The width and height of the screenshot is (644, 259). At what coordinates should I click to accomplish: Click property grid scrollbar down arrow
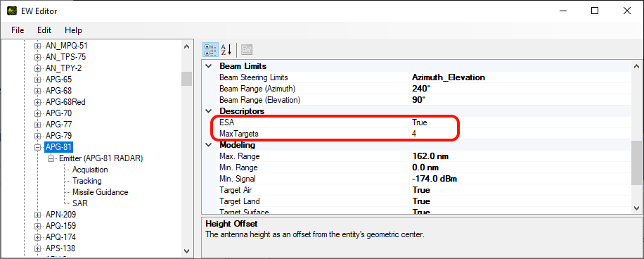[x=637, y=208]
